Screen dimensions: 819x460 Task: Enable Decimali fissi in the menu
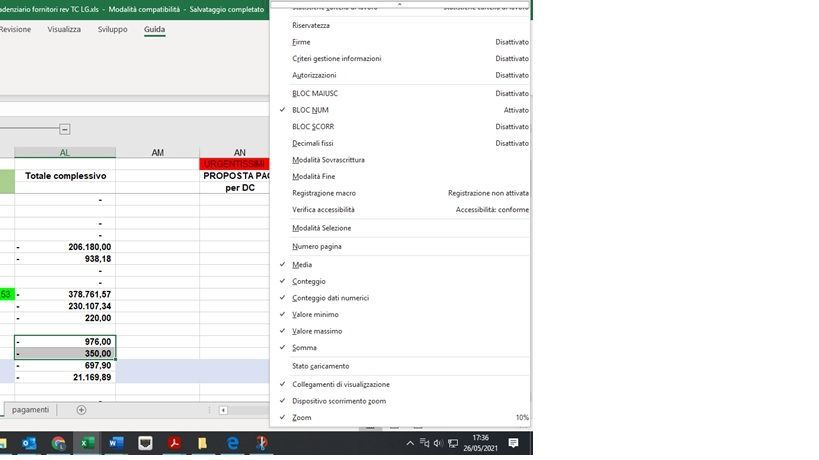pyautogui.click(x=400, y=144)
